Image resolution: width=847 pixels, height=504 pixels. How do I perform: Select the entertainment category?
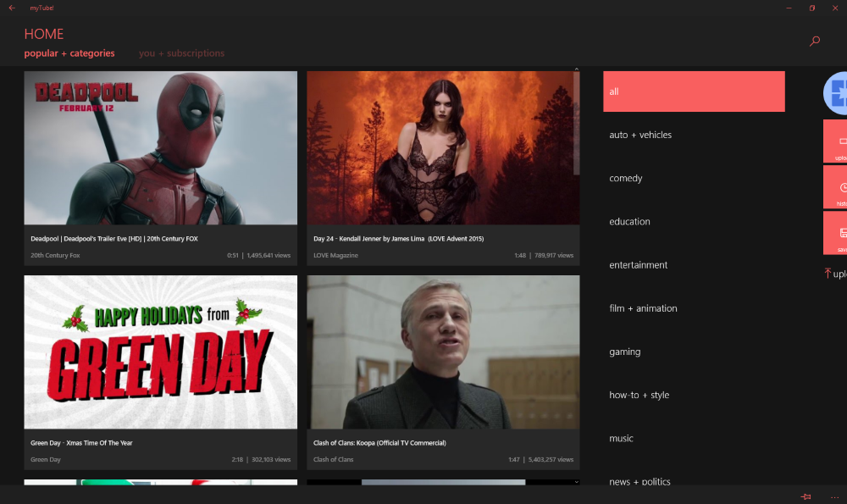click(x=694, y=264)
